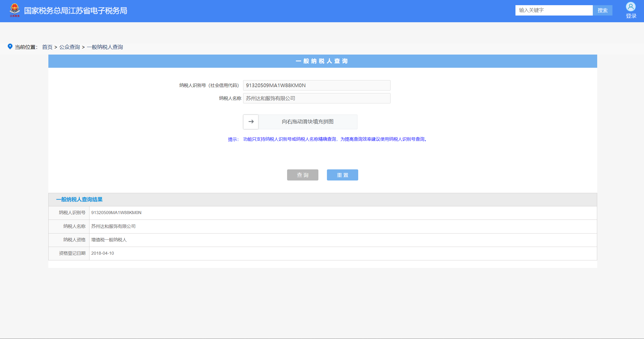Click the 纳税人名称 taxpayer name input field

(x=316, y=98)
